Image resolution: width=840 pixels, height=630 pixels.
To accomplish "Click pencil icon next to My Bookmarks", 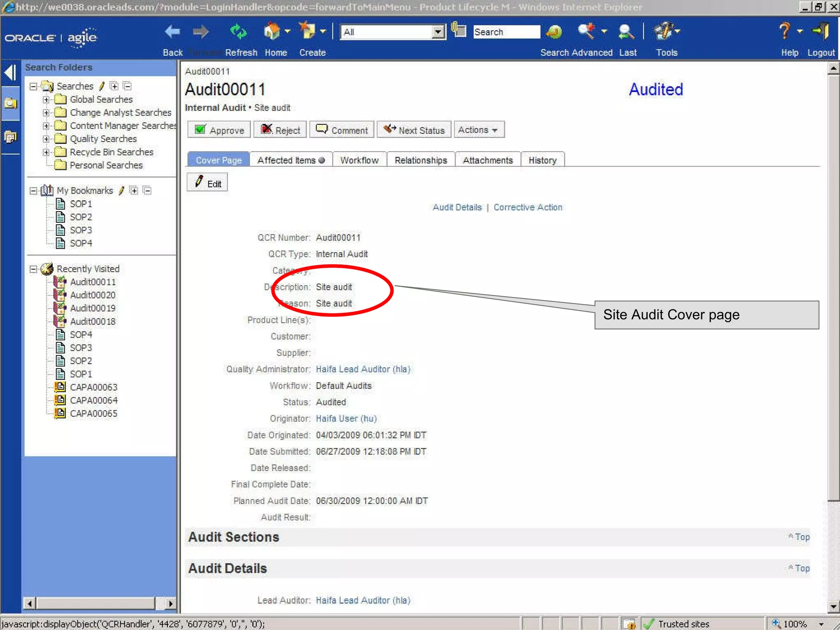I will click(x=121, y=190).
